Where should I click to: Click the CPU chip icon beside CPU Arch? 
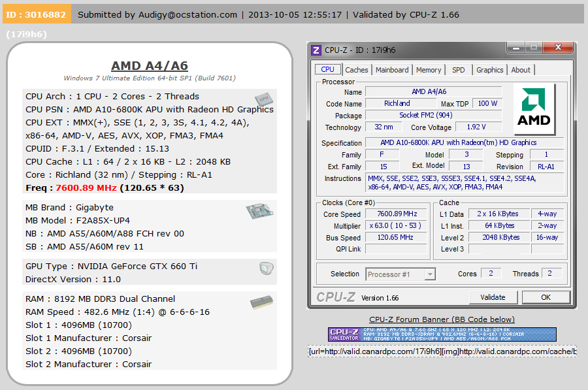[264, 99]
